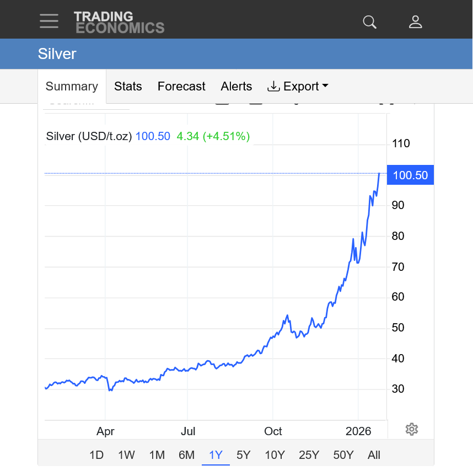Click the Trading Economics logo
473x476 pixels.
click(x=119, y=22)
